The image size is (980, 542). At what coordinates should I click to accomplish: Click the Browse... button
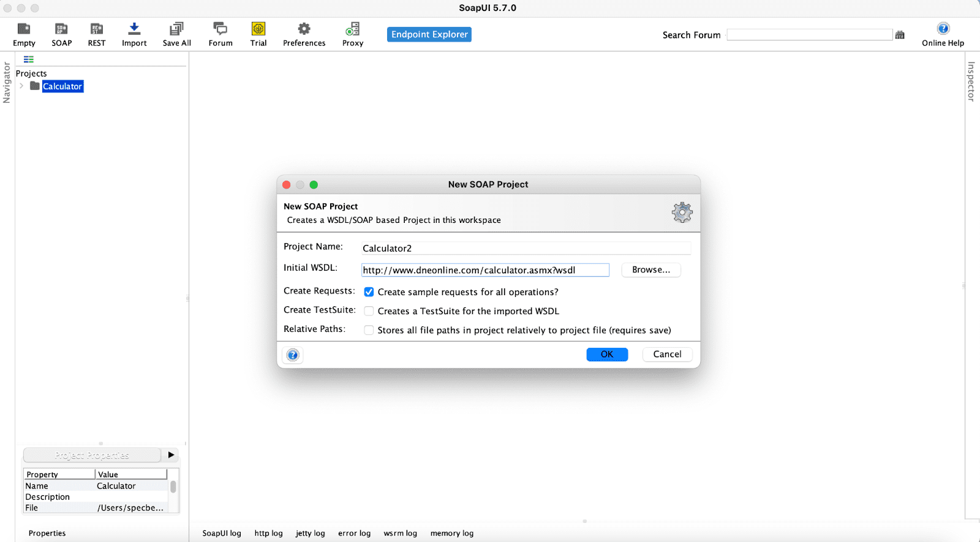[651, 269]
